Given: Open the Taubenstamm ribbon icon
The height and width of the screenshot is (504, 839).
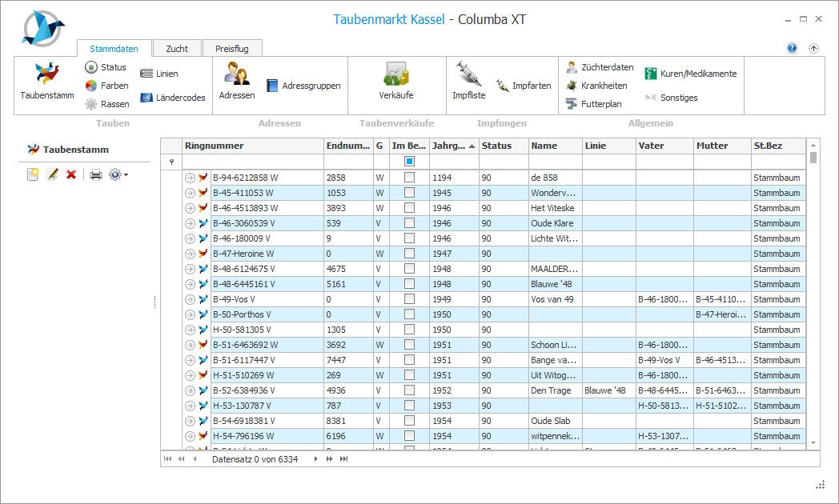Looking at the screenshot, I should 46,74.
